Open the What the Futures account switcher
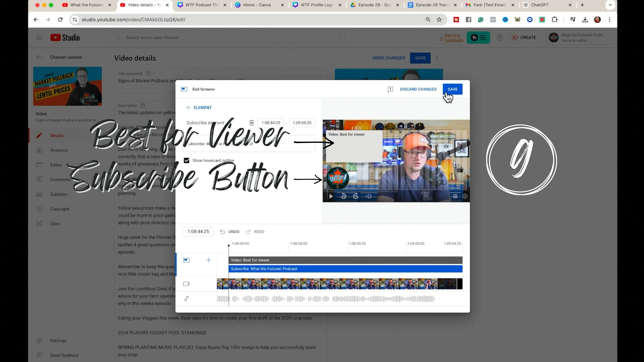Screen dimensions: 644x362 click(578, 38)
